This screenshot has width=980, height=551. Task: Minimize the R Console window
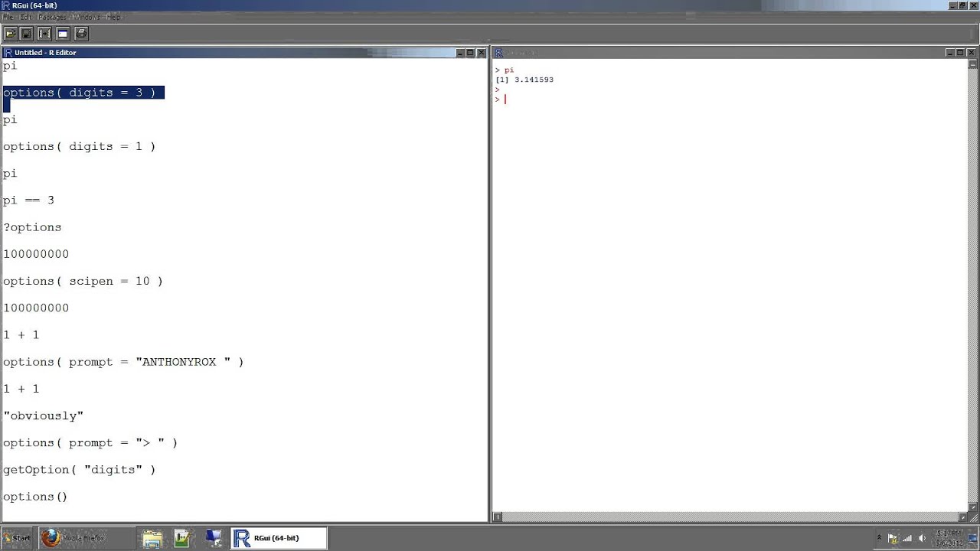click(x=950, y=53)
